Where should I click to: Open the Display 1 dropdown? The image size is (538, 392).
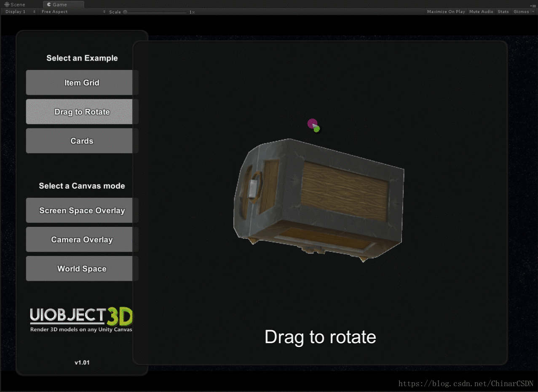click(20, 12)
